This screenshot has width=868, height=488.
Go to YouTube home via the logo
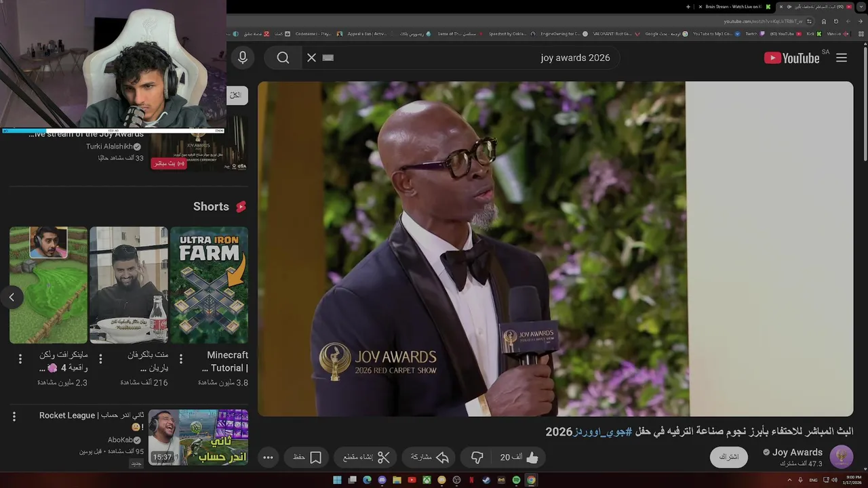tap(791, 58)
